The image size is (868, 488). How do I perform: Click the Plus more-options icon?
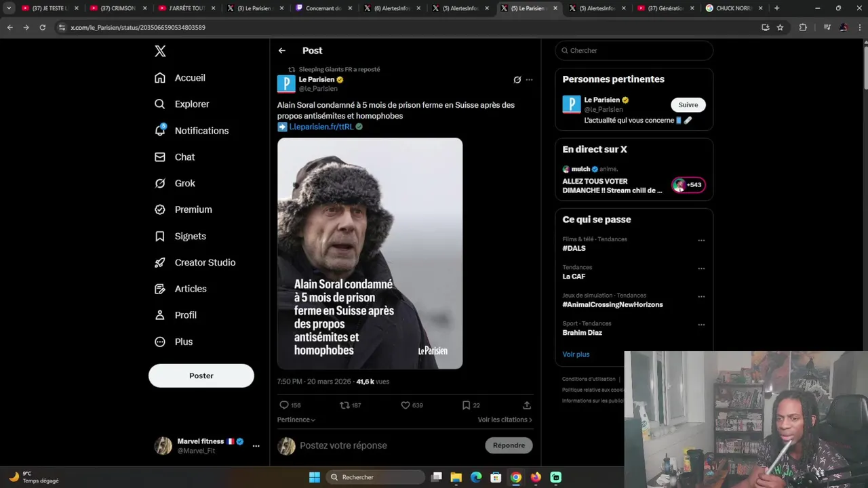160,342
